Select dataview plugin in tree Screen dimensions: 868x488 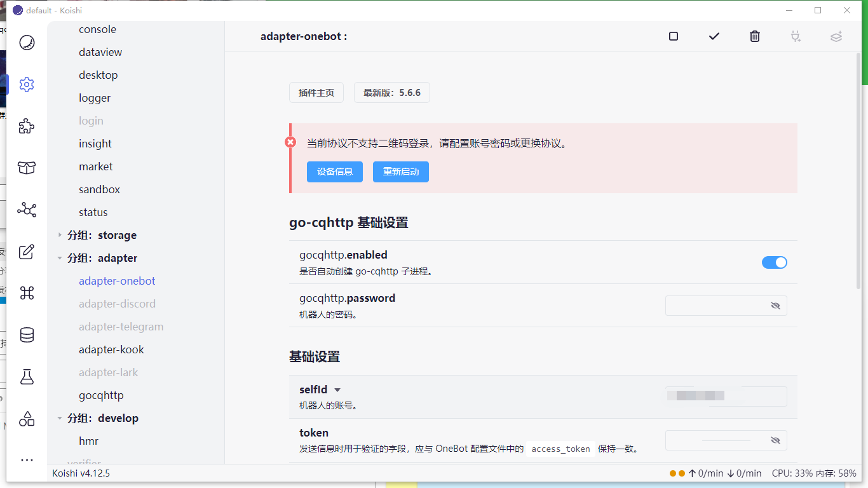click(100, 52)
